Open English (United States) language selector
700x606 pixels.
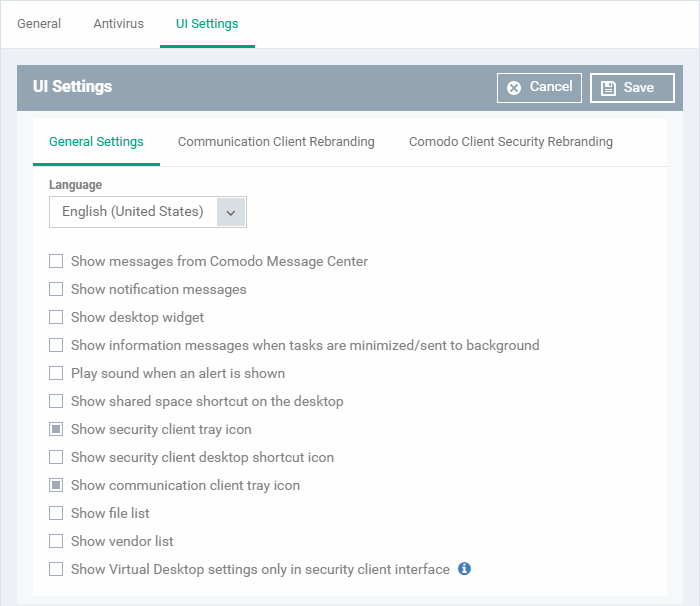pos(148,212)
